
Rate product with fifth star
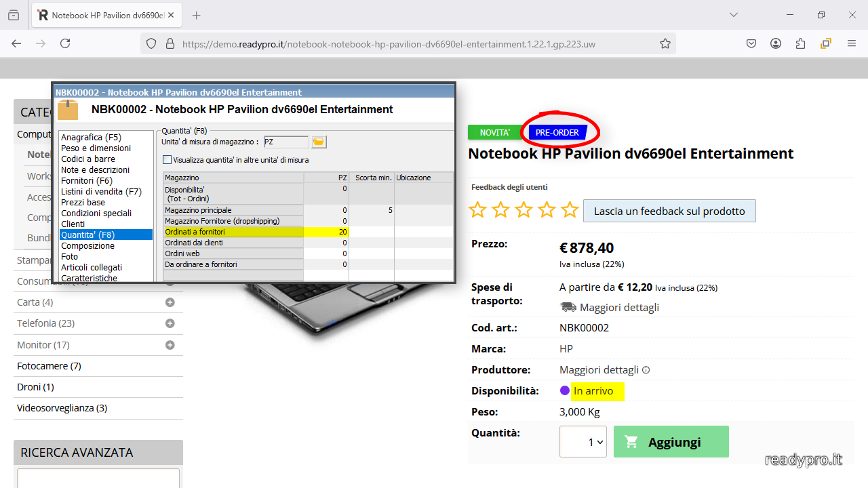[x=570, y=210]
